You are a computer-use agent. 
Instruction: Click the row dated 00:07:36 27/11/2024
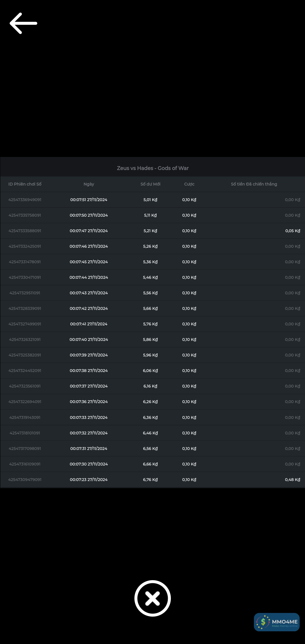pos(89,402)
